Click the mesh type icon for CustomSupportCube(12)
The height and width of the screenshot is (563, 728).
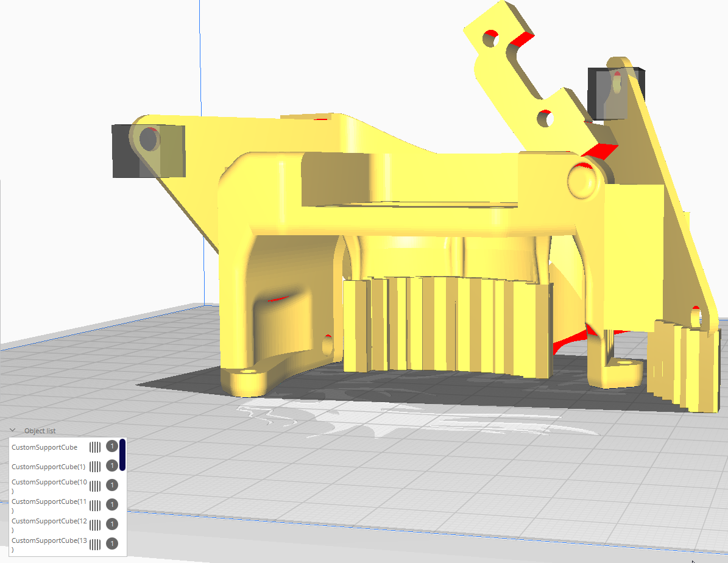95,523
